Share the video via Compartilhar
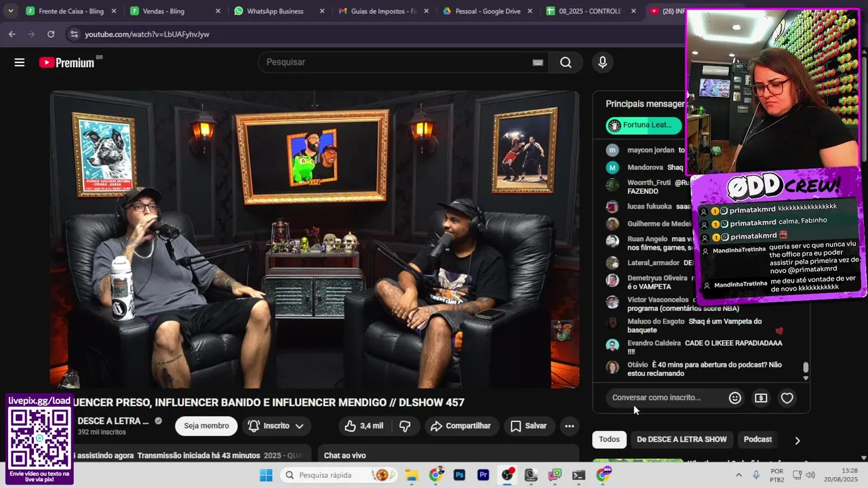868x488 pixels. point(460,426)
